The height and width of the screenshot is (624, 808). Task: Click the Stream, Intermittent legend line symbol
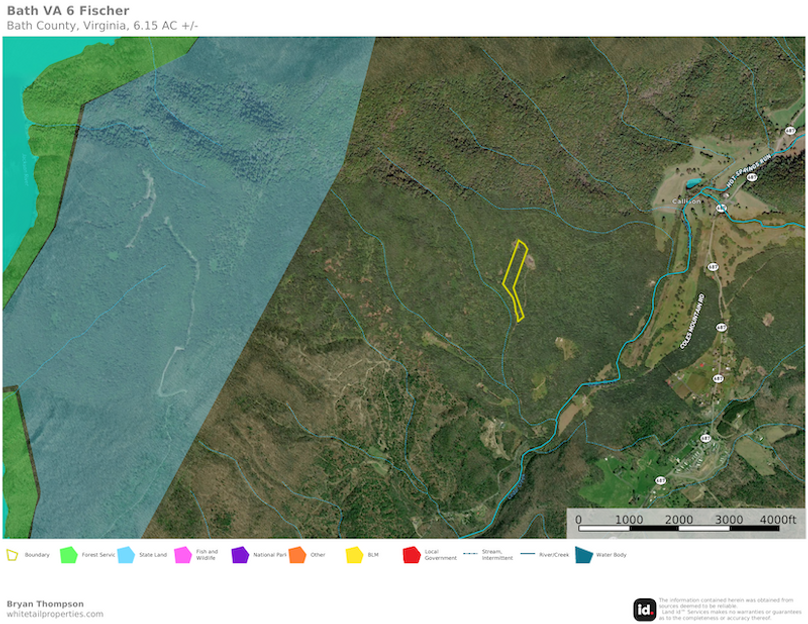click(468, 554)
